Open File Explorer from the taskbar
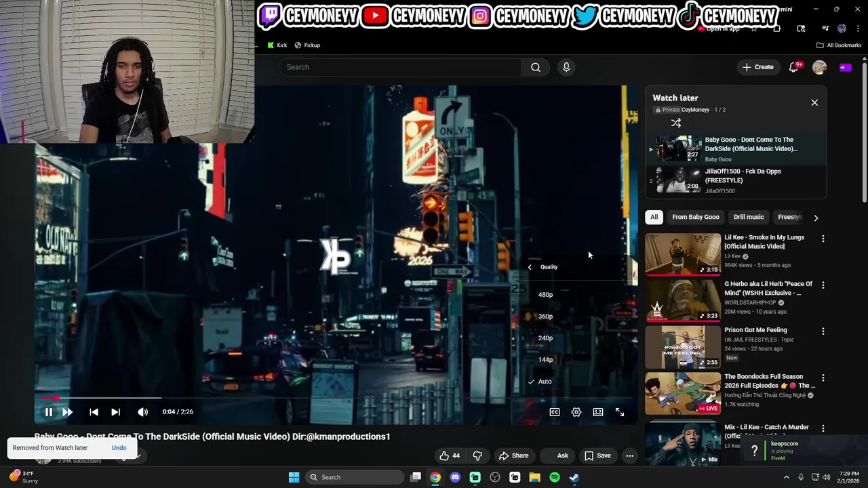This screenshot has height=488, width=868. click(x=534, y=477)
